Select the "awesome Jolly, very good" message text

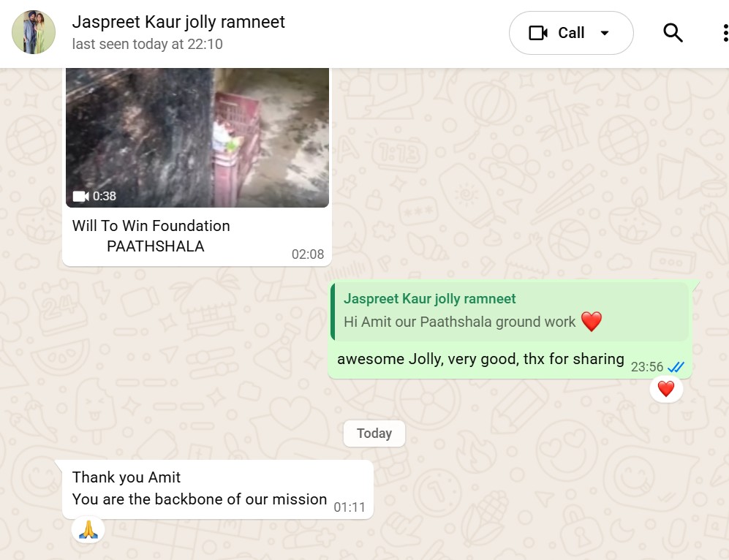coord(480,359)
